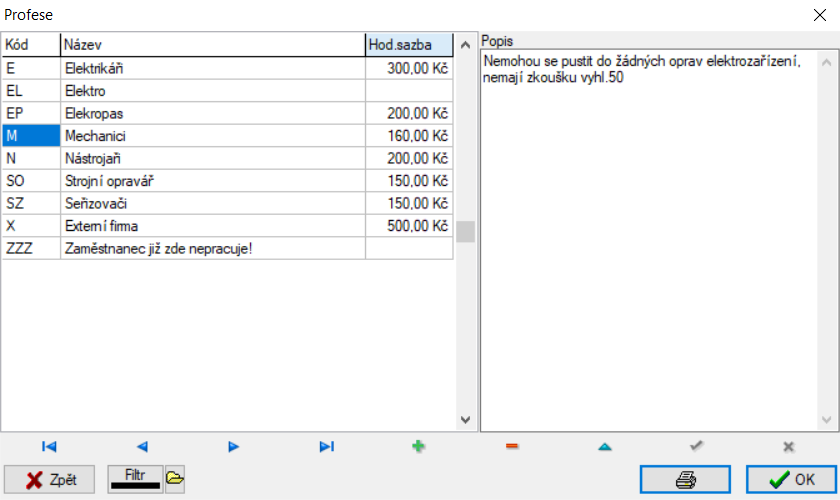Cancel edit with gray X icon

[789, 446]
